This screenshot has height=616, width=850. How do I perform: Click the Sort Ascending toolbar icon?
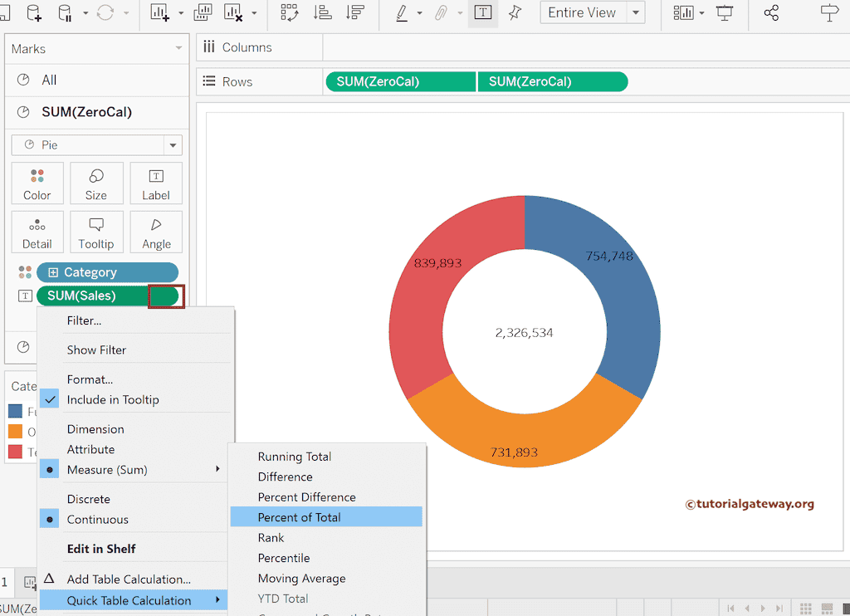[322, 12]
